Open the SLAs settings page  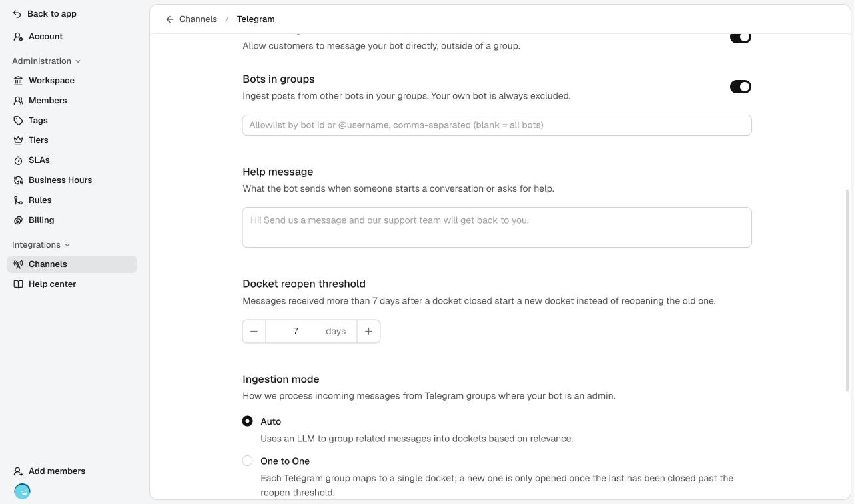coord(72,160)
